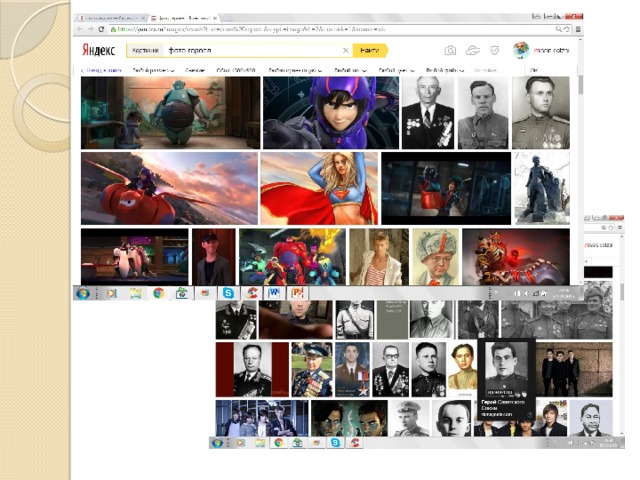Open Skype on the lower taskbar
Image resolution: width=640 pixels, height=480 pixels.
(x=336, y=443)
